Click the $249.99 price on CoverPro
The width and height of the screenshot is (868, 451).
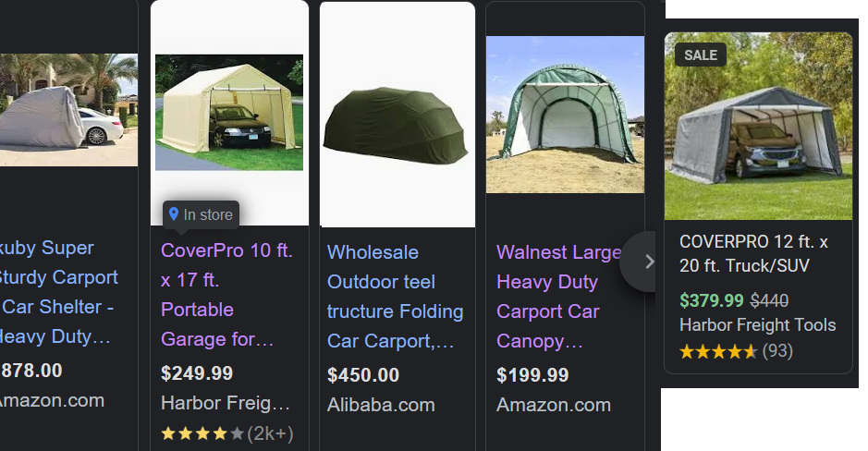tap(197, 373)
